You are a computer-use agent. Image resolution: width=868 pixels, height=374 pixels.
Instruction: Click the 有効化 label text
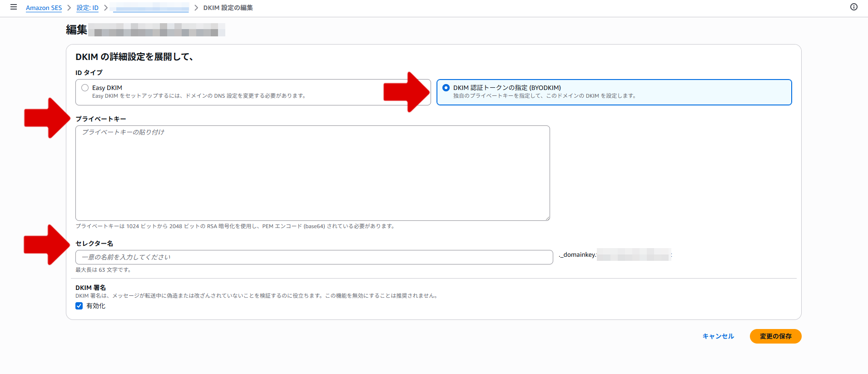click(96, 306)
